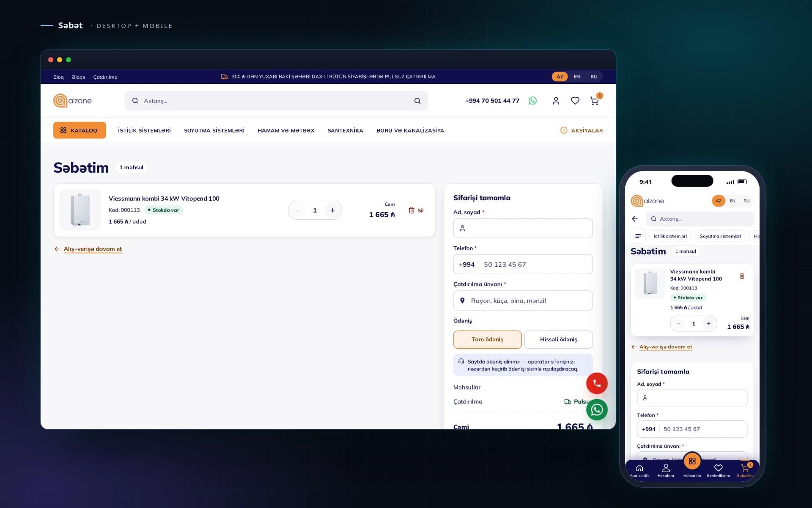Select Tam ödəniş payment option

click(487, 340)
